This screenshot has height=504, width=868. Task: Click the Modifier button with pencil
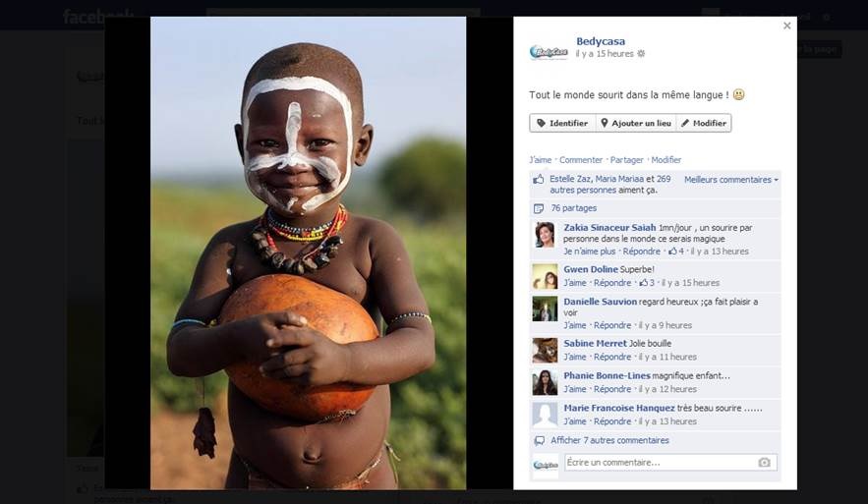coord(704,123)
